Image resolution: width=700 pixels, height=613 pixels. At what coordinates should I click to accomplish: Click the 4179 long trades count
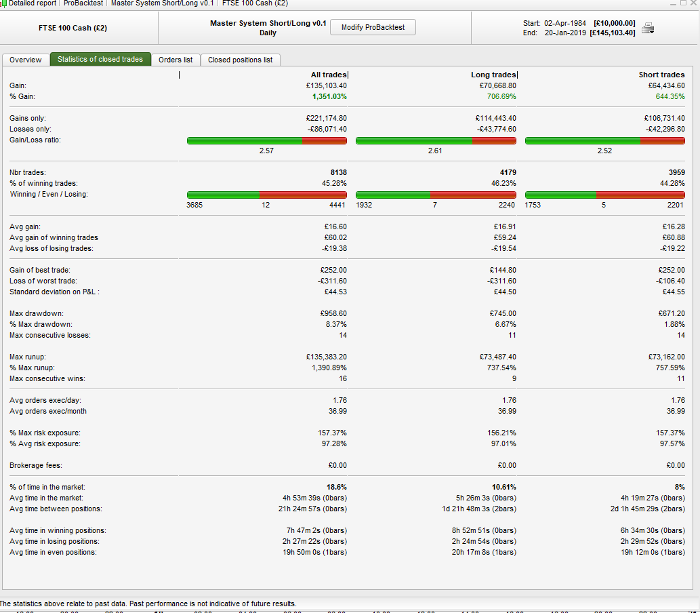[508, 172]
